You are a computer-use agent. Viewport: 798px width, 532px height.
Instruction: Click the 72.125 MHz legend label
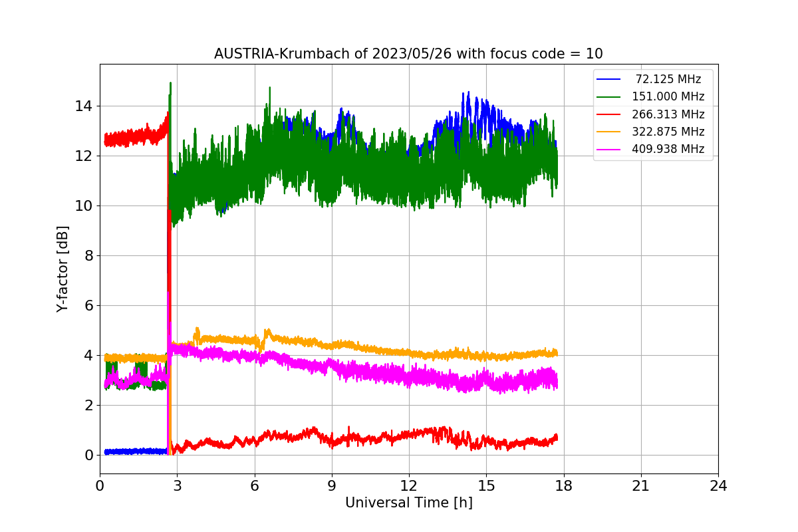coord(668,79)
